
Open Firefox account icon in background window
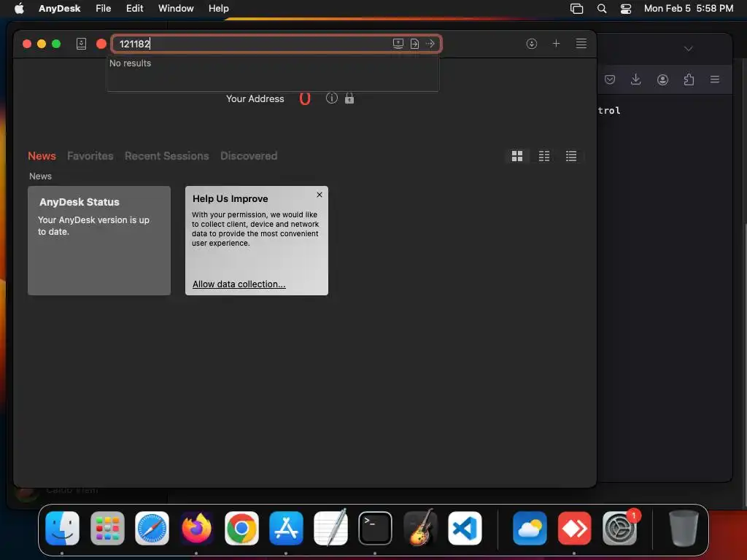point(662,79)
